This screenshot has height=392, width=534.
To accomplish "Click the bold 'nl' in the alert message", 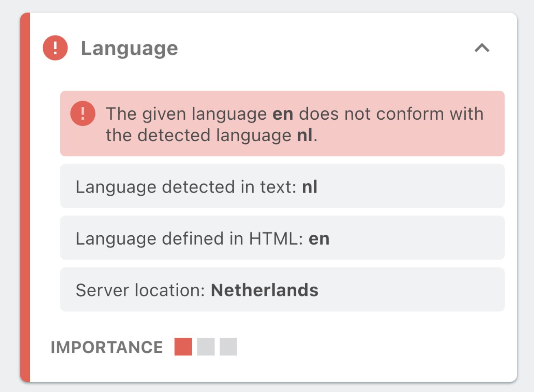I will [305, 136].
